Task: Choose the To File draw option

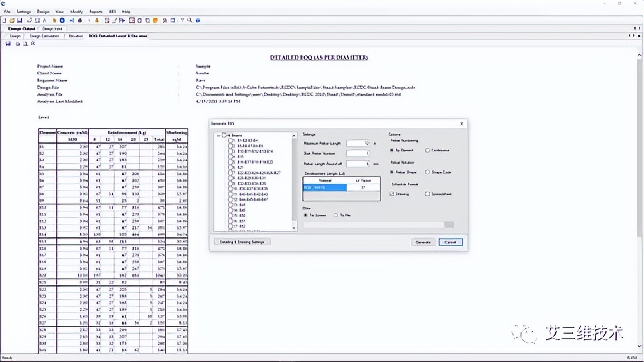Action: (x=336, y=215)
